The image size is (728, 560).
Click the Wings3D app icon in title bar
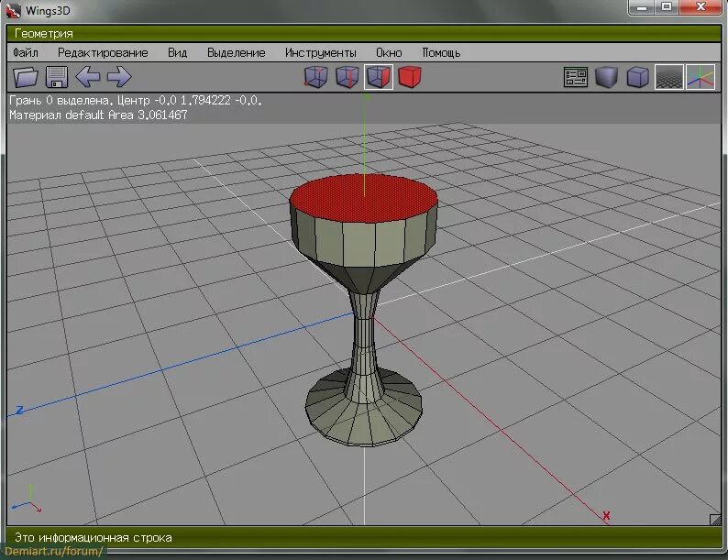point(14,10)
